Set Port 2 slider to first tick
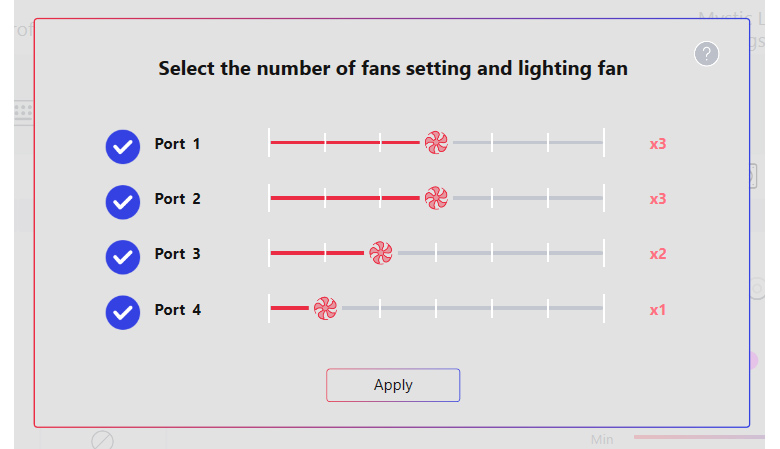This screenshot has width=780, height=449. (x=270, y=198)
